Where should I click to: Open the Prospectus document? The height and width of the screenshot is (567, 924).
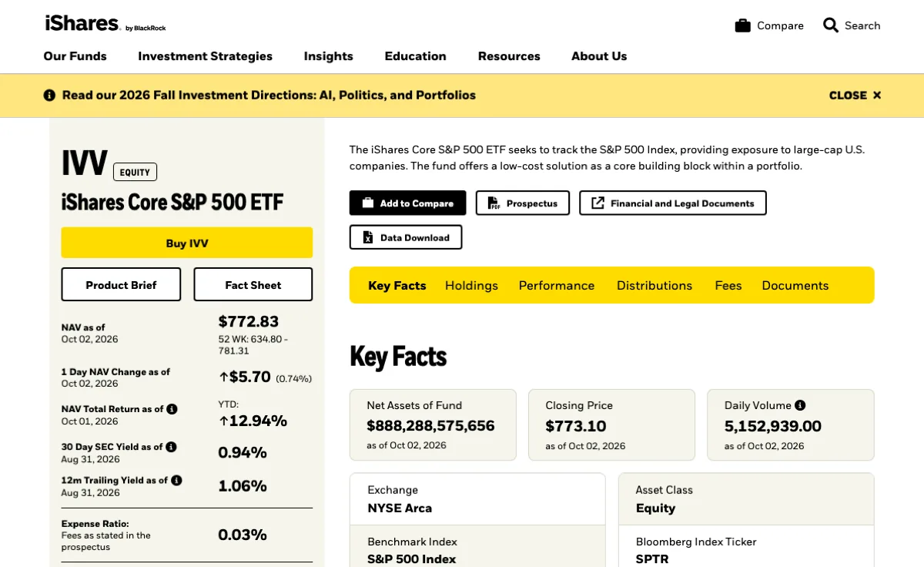pos(522,203)
